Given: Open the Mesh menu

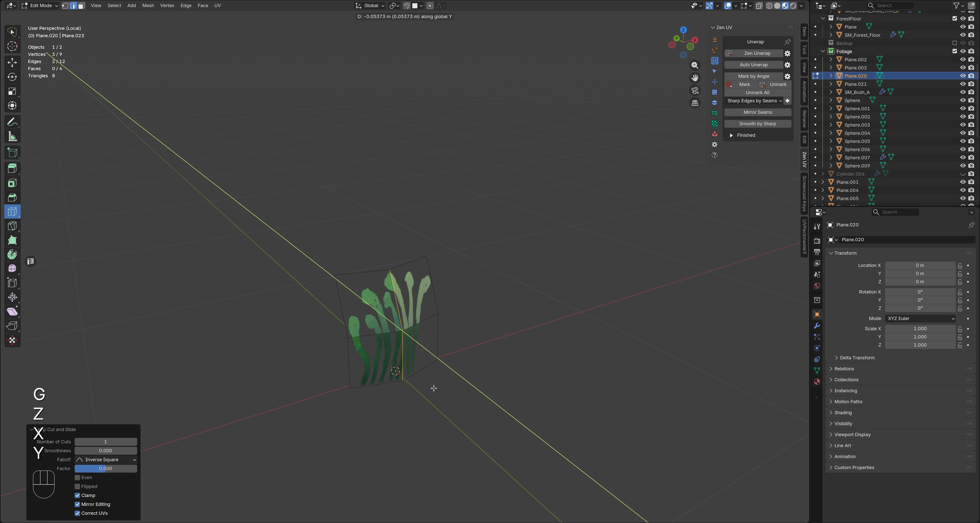Looking at the screenshot, I should 148,6.
